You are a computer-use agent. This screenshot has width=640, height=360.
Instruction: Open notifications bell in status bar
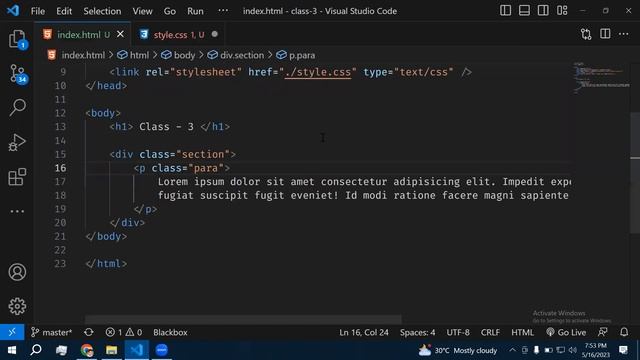pyautogui.click(x=624, y=332)
